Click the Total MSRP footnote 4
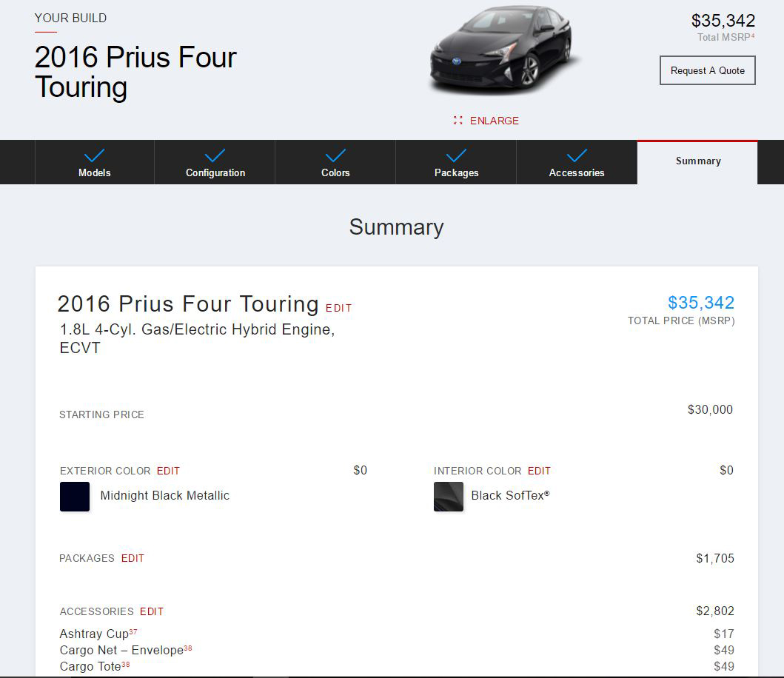This screenshot has height=678, width=784. (x=753, y=36)
